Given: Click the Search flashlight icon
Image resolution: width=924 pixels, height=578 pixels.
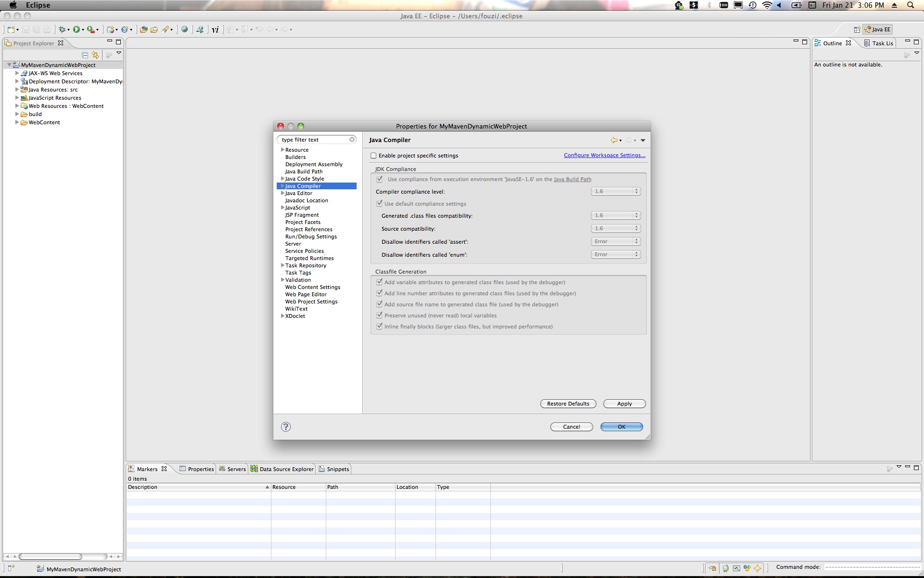Looking at the screenshot, I should point(165,29).
